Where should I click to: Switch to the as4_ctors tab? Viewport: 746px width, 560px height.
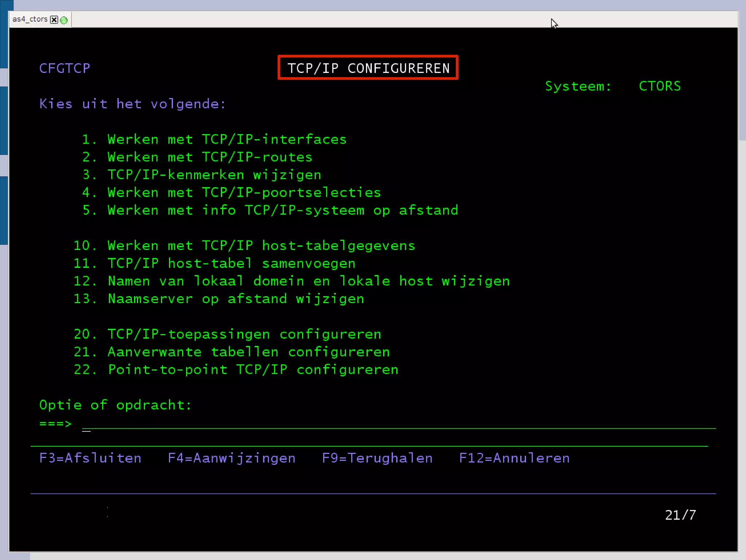tap(30, 19)
